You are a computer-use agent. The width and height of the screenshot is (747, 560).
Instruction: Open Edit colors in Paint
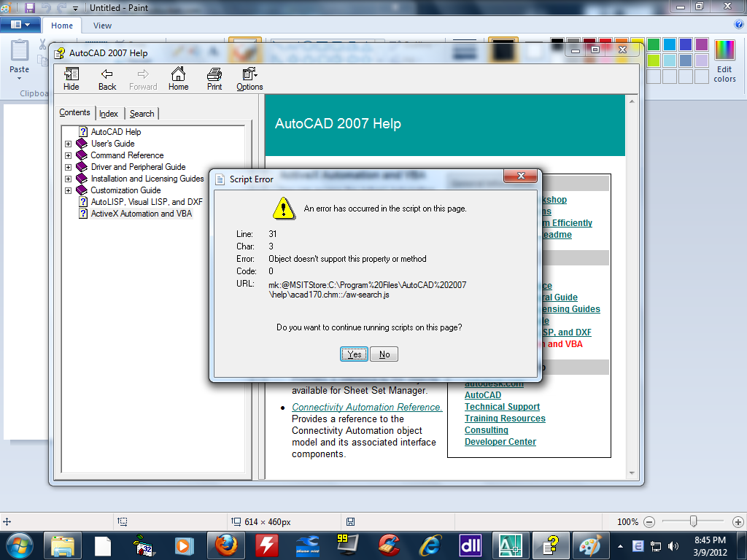724,61
